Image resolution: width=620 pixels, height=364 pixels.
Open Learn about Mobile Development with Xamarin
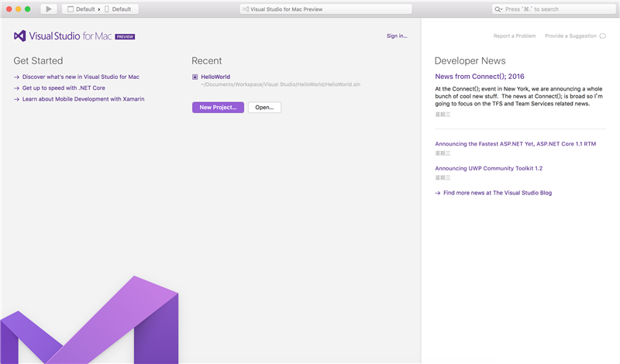point(83,99)
